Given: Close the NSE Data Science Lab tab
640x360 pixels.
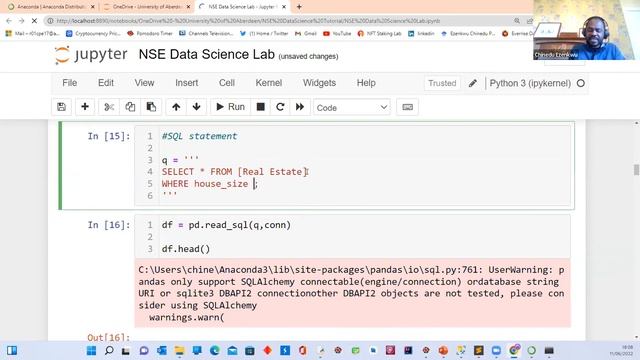Looking at the screenshot, I should tap(284, 7).
